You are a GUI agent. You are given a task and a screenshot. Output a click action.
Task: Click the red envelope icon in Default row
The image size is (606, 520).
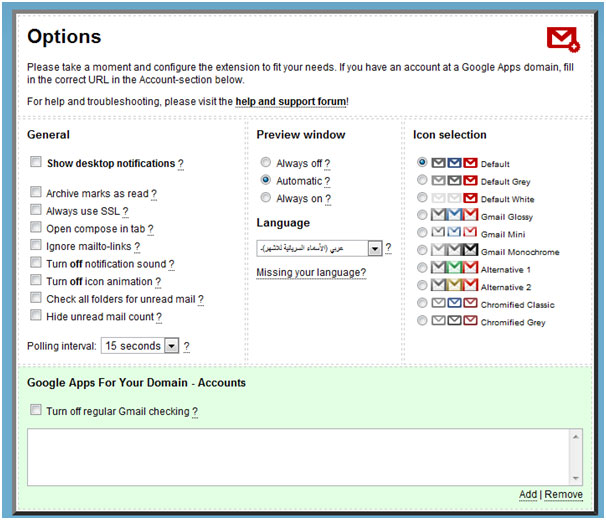coord(470,163)
